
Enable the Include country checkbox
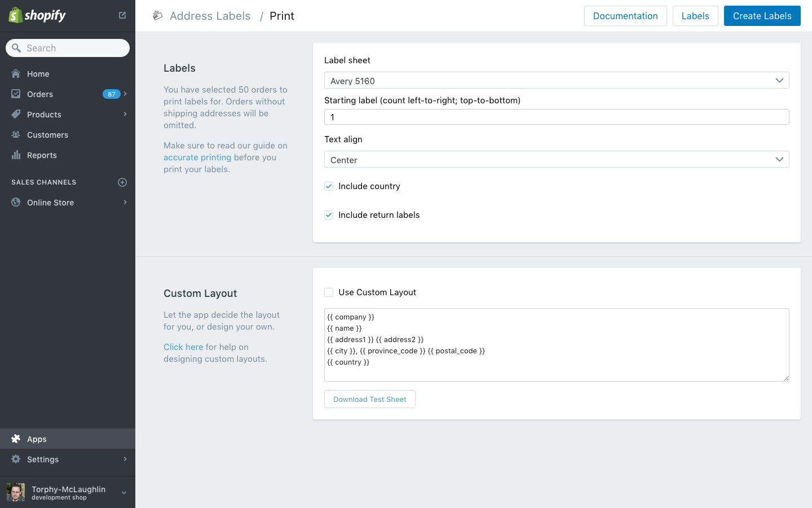point(329,186)
